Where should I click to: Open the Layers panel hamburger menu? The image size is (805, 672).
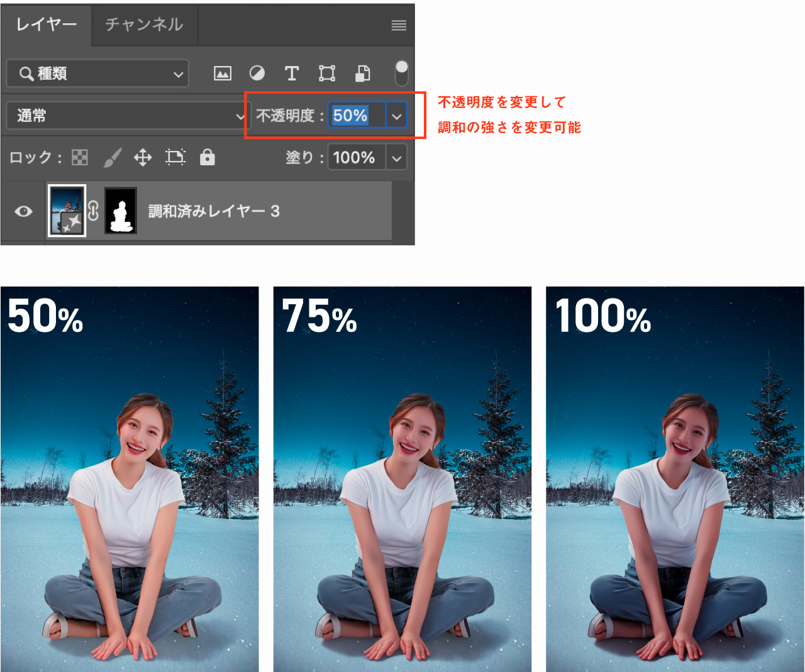pyautogui.click(x=399, y=25)
